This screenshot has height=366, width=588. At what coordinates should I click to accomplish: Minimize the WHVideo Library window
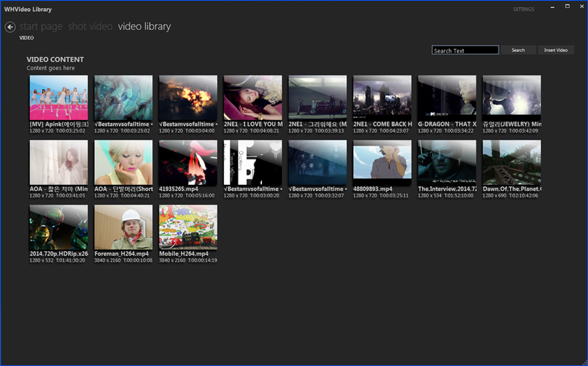pos(553,7)
